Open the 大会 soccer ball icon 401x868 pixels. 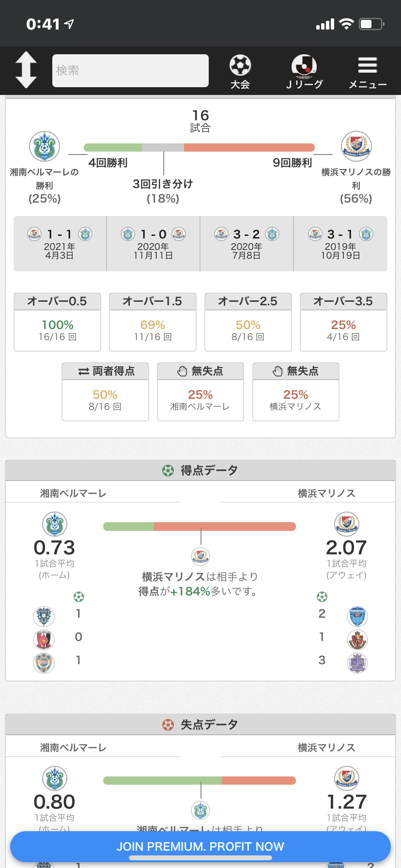point(240,71)
